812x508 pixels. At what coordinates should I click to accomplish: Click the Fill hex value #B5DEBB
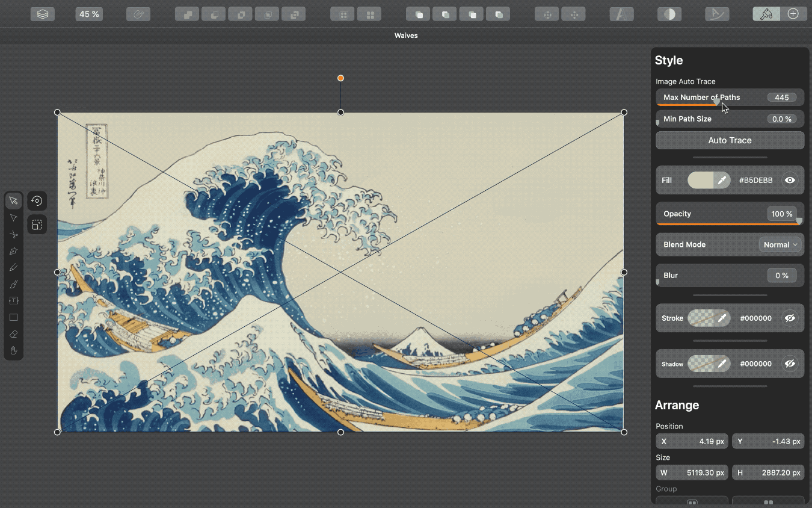pos(755,180)
